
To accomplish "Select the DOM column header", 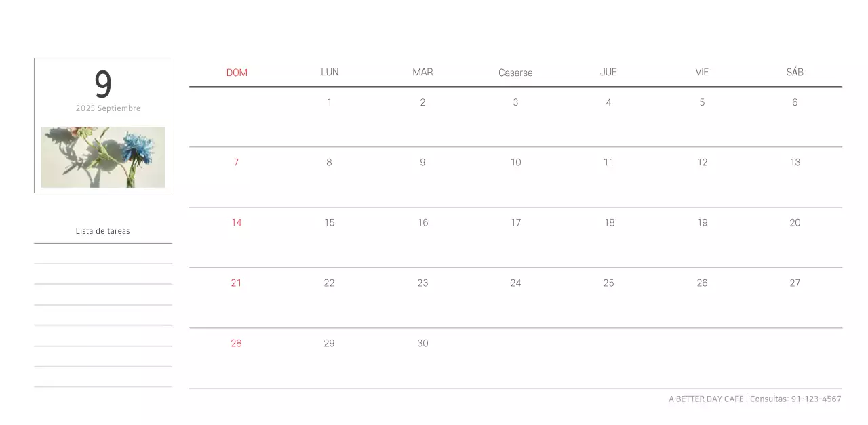I will point(237,73).
